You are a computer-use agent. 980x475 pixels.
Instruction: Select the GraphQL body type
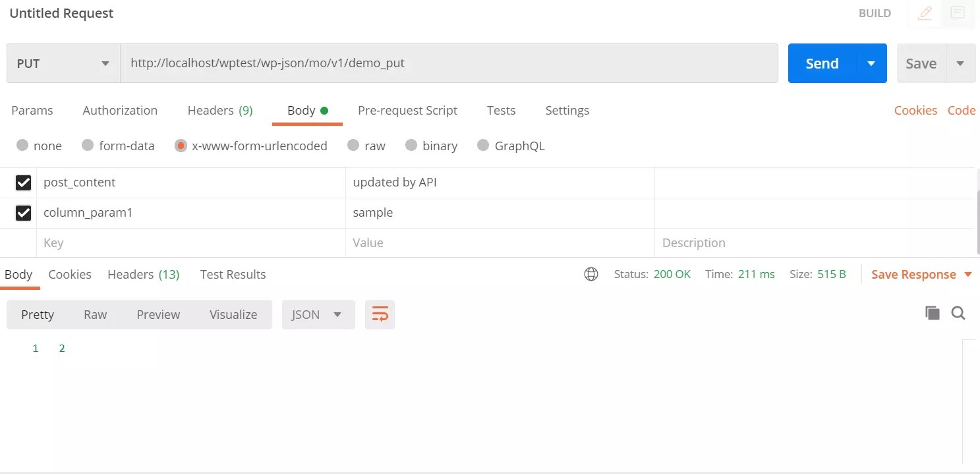coord(483,146)
